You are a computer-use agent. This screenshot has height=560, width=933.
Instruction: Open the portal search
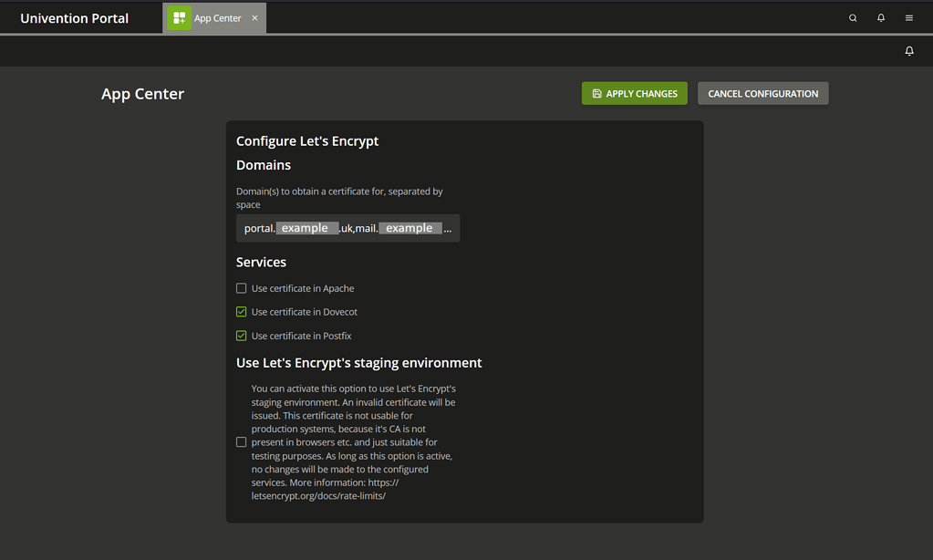852,17
